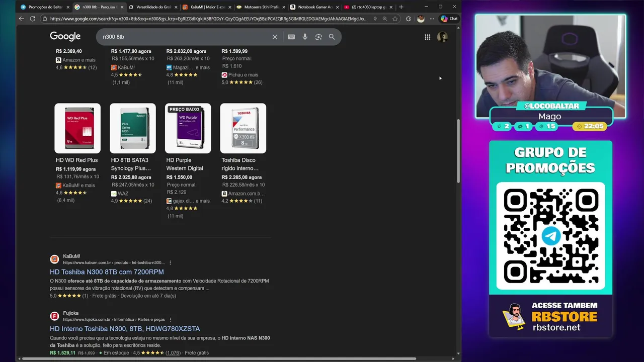
Task: Click the fujioka.com.br breadcrumb URL
Action: click(114, 319)
